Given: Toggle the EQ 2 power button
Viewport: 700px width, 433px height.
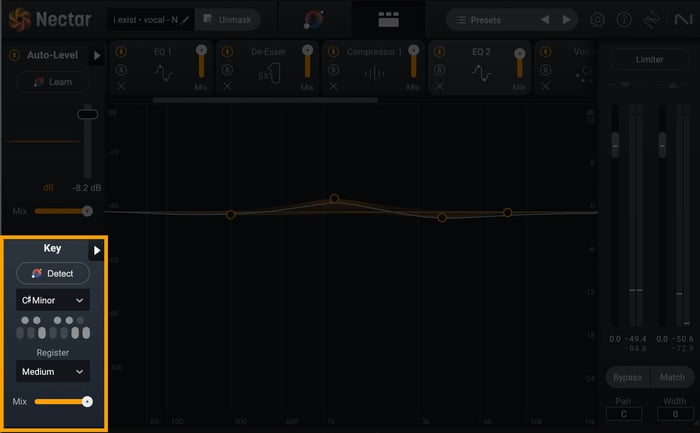Looking at the screenshot, I should [439, 52].
